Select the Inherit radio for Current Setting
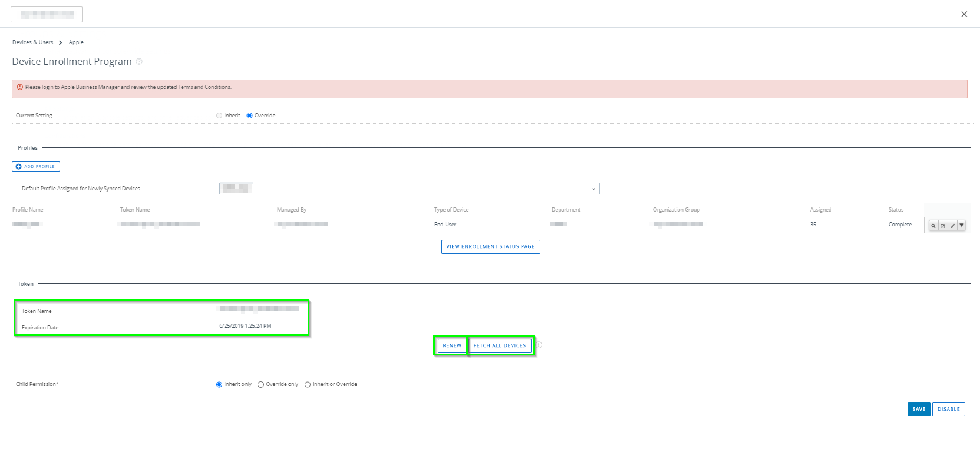 [x=219, y=116]
